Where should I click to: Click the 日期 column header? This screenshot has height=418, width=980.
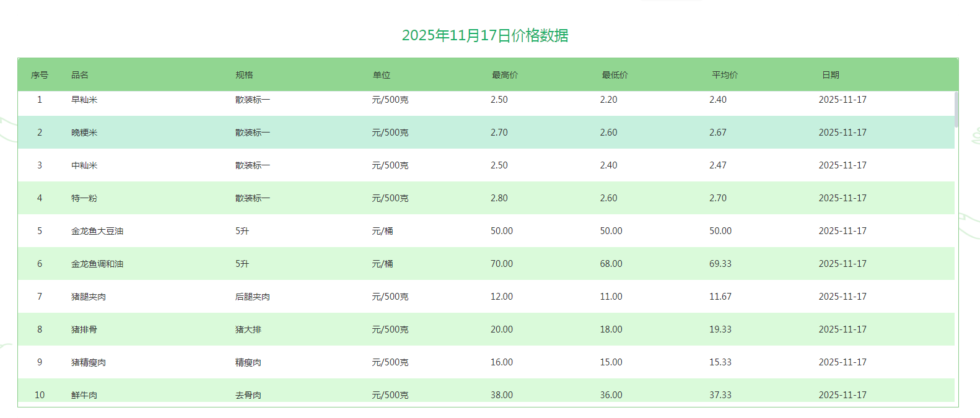pyautogui.click(x=831, y=75)
